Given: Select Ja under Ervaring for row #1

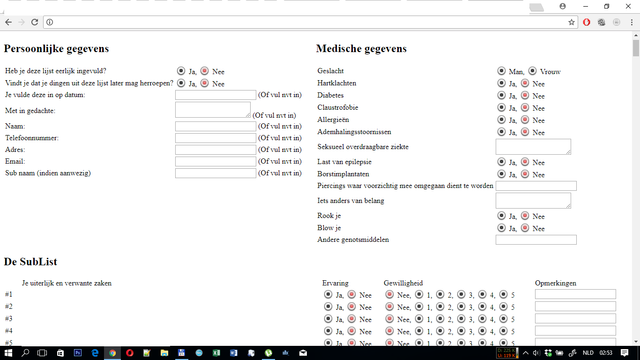Looking at the screenshot, I should tap(328, 294).
